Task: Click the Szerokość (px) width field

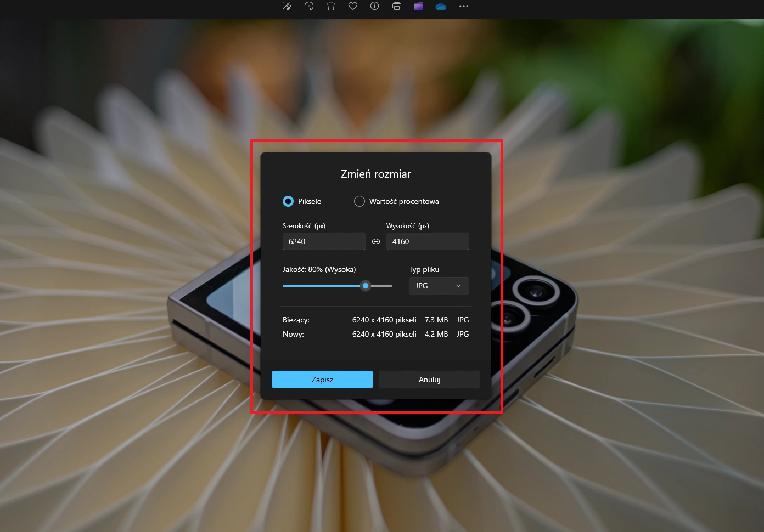Action: [324, 241]
